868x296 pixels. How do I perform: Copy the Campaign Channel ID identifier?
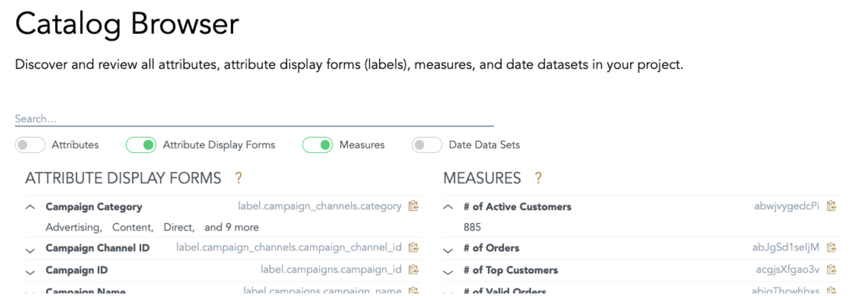pyautogui.click(x=413, y=248)
